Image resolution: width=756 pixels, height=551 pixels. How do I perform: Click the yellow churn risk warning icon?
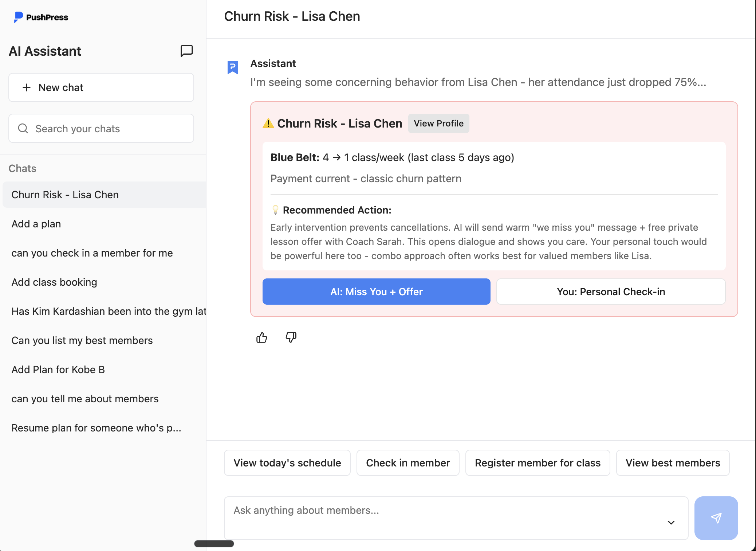(x=268, y=123)
